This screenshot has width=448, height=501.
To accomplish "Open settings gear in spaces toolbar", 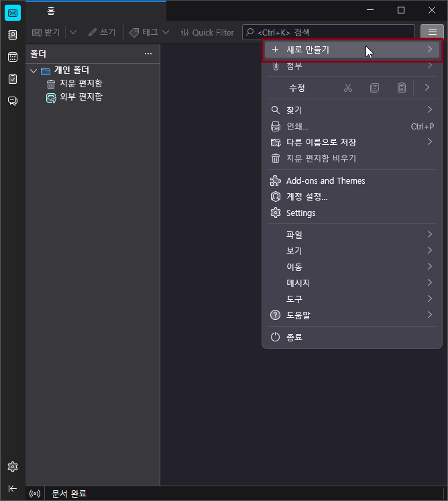I will (13, 467).
